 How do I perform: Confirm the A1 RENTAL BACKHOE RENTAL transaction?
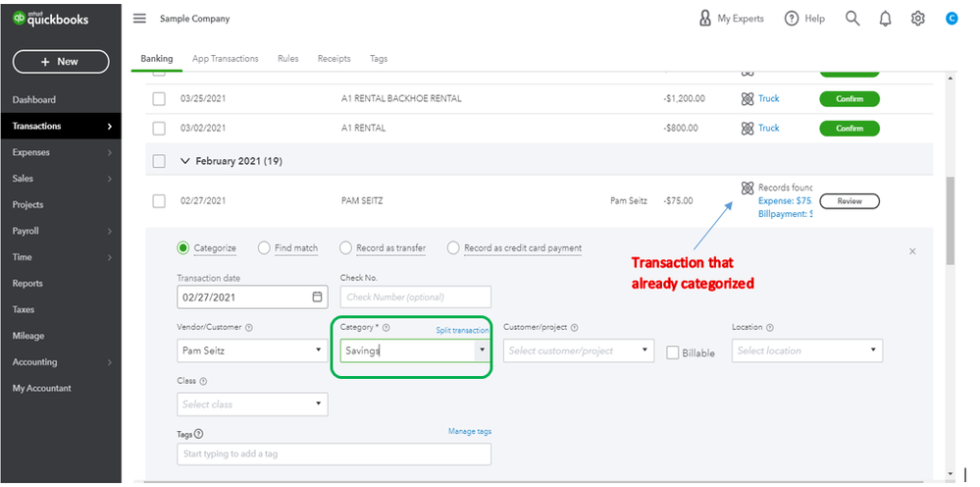click(850, 99)
